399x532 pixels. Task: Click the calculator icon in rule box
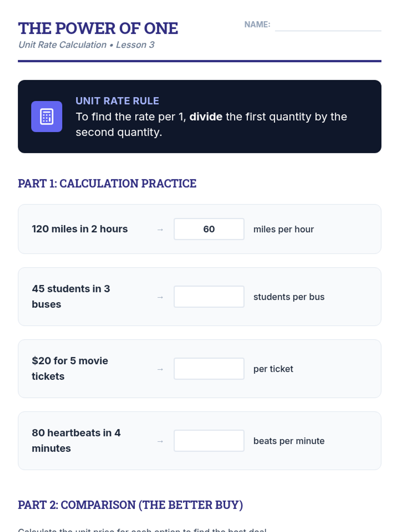pos(47,117)
